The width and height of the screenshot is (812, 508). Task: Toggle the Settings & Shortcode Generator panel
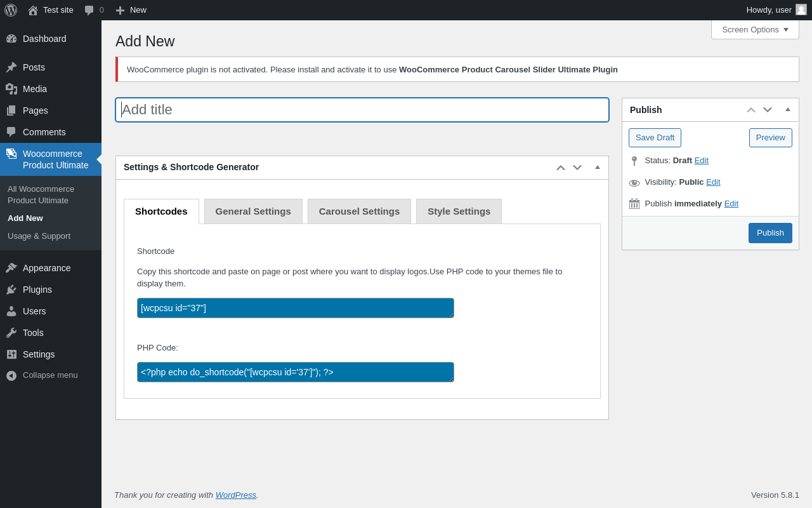coord(598,168)
